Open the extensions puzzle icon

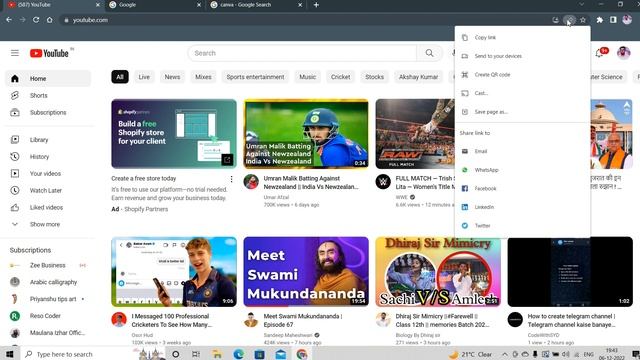(600, 20)
